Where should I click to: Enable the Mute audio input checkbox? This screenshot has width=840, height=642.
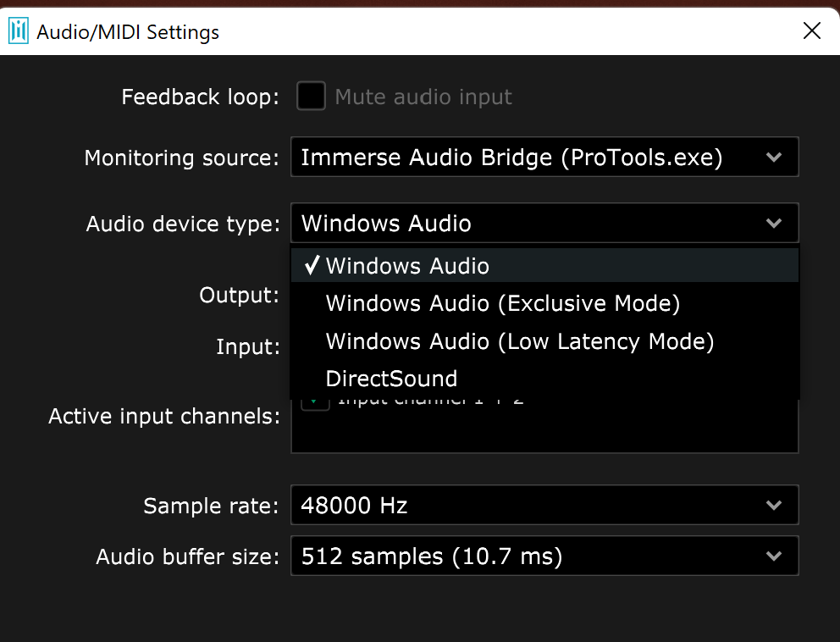[311, 96]
